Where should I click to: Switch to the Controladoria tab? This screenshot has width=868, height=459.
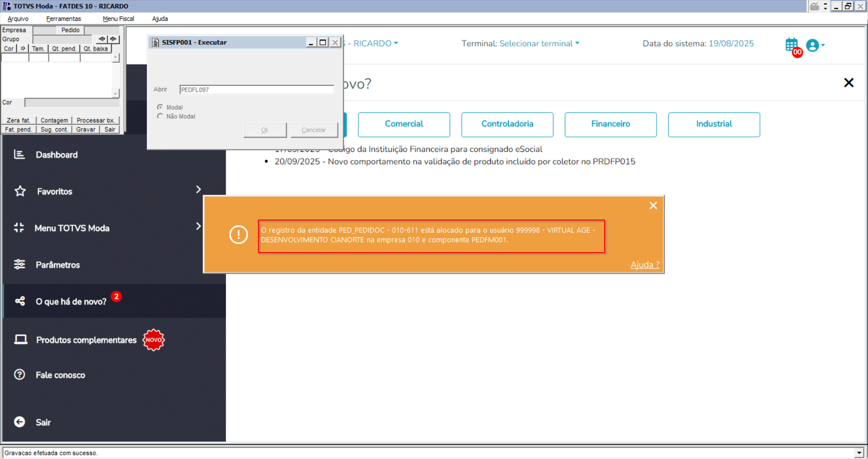[507, 124]
